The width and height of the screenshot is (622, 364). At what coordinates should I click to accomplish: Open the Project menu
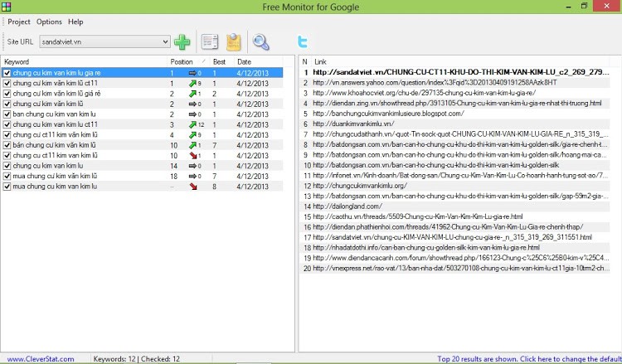[x=18, y=22]
